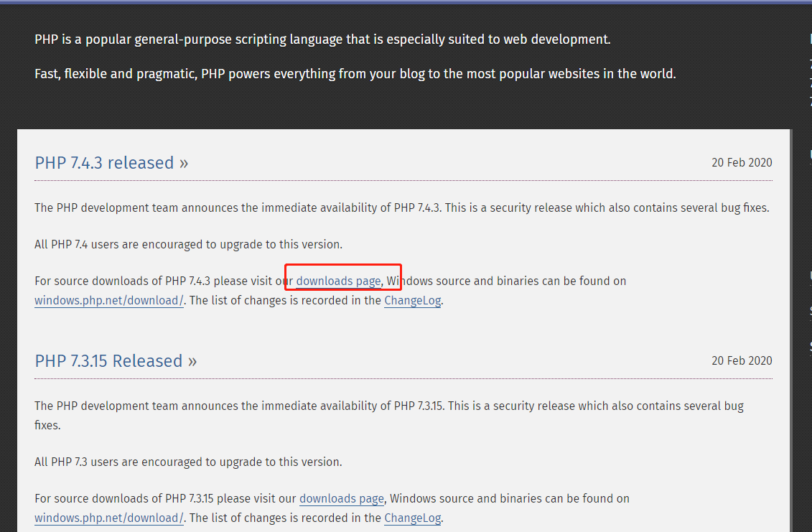Image resolution: width=812 pixels, height=532 pixels.
Task: Visit windows.php.net/download/ link in the PHP 7.3.15 announcement
Action: (109, 518)
